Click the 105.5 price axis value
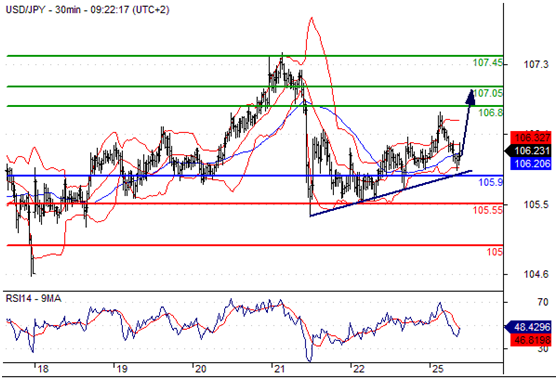558x380 pixels. tap(536, 205)
